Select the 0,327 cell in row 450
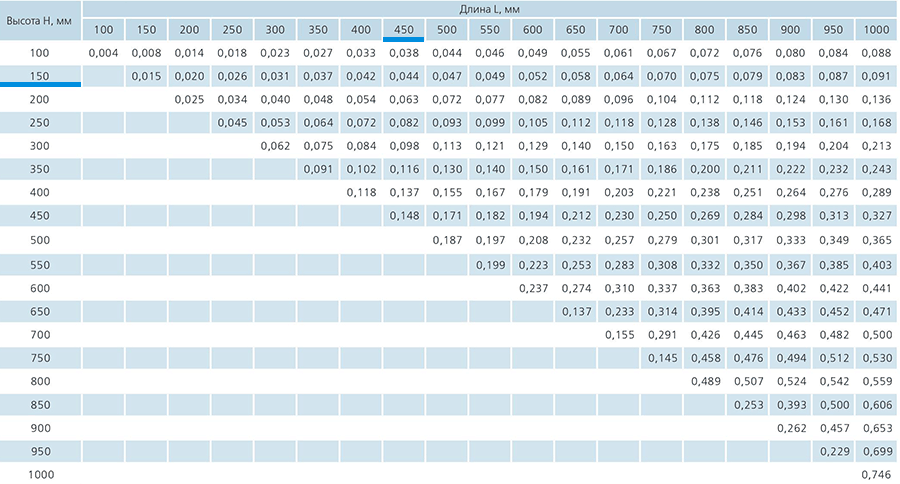The width and height of the screenshot is (900, 484). [876, 216]
